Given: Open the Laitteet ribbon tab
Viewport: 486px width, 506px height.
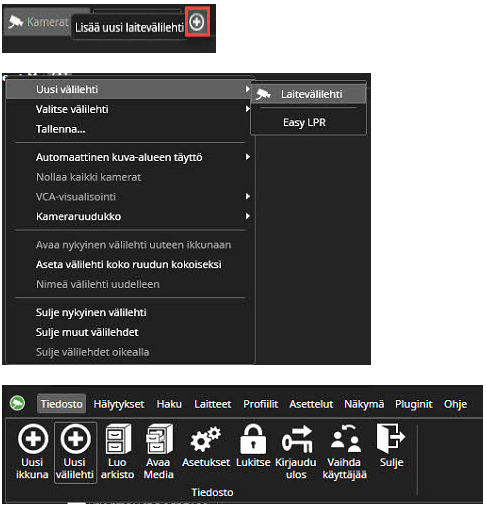Looking at the screenshot, I should pyautogui.click(x=213, y=404).
